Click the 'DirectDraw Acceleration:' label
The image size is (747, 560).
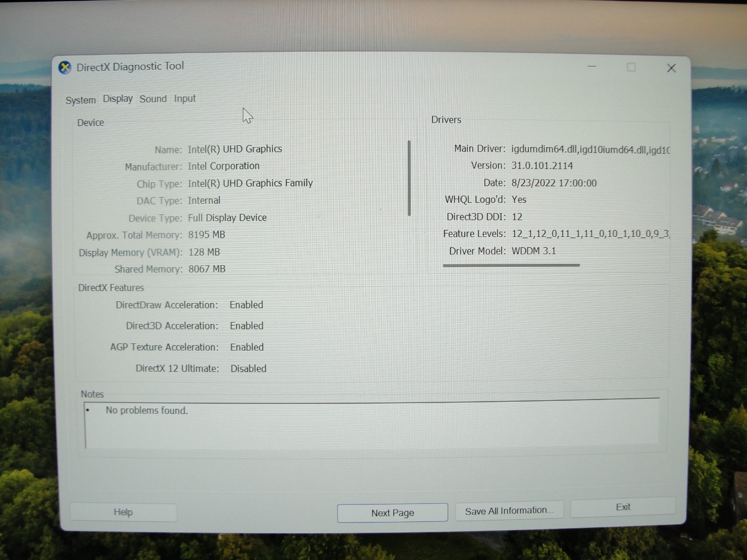(x=167, y=305)
